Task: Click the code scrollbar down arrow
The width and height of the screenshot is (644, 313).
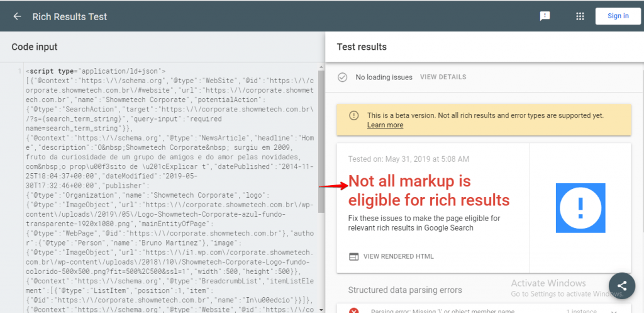Action: tap(321, 309)
